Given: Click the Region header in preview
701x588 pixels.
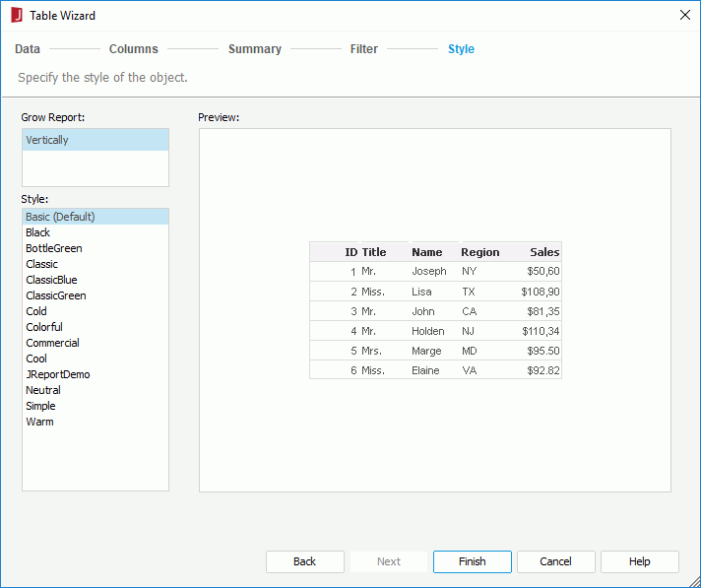Looking at the screenshot, I should 480,253.
